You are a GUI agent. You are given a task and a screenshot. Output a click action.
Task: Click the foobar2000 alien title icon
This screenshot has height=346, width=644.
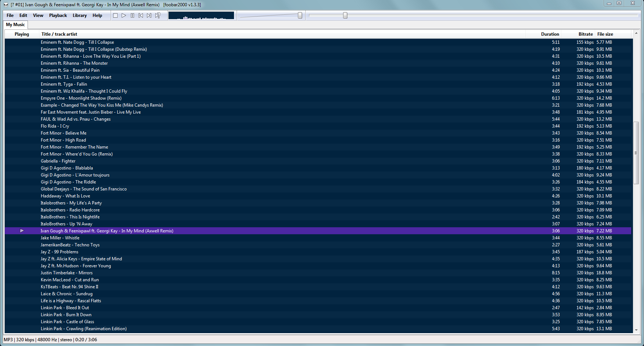[6, 5]
